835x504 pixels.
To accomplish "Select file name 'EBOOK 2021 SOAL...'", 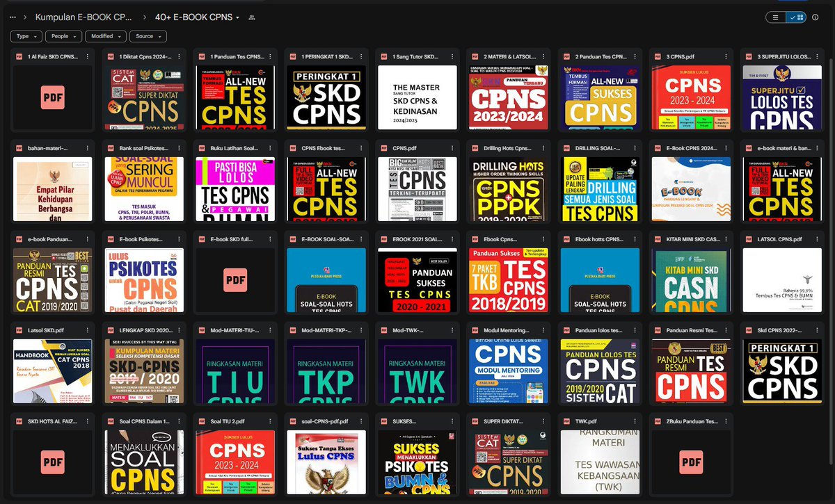I will coord(419,239).
